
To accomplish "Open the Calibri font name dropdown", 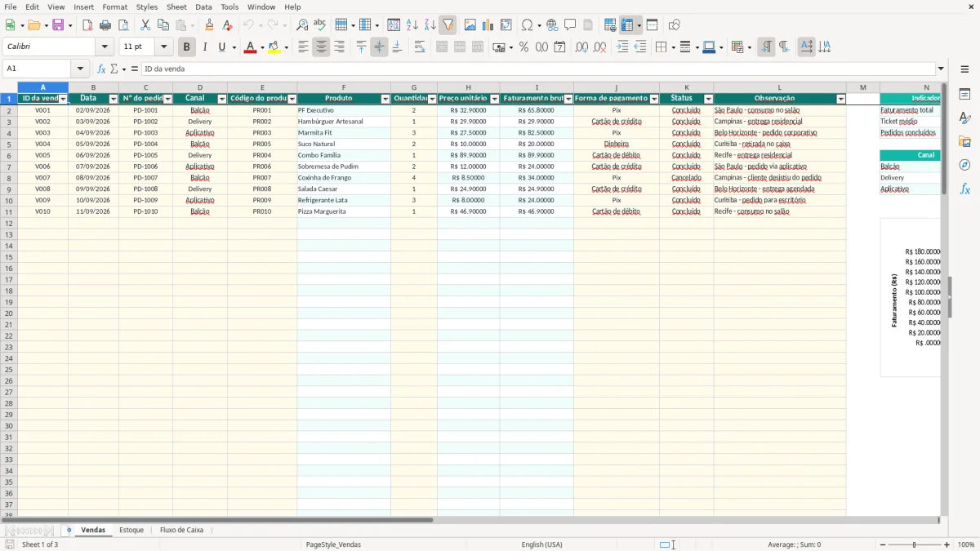I will pyautogui.click(x=105, y=47).
